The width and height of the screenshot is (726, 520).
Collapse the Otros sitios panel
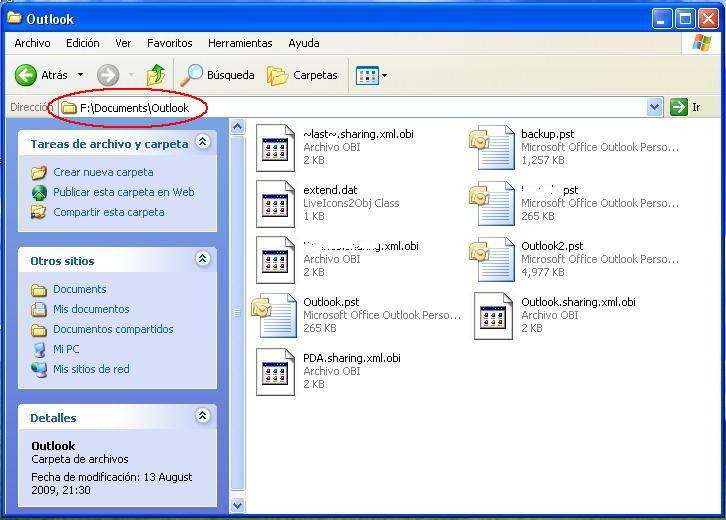tap(202, 258)
